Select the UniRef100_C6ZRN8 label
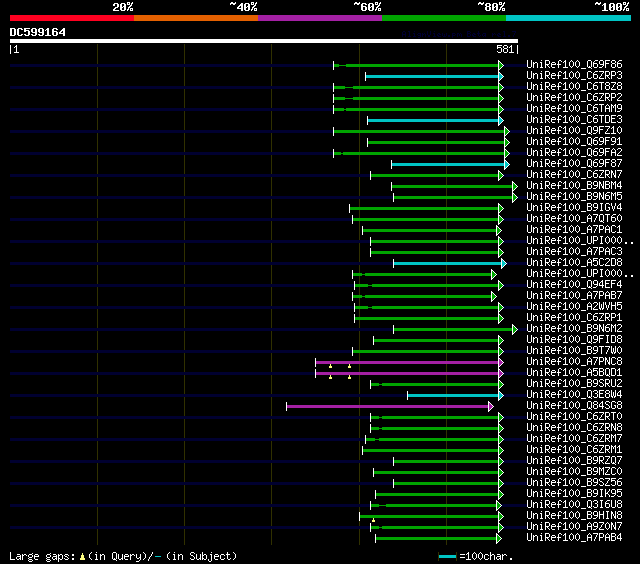 (574, 428)
